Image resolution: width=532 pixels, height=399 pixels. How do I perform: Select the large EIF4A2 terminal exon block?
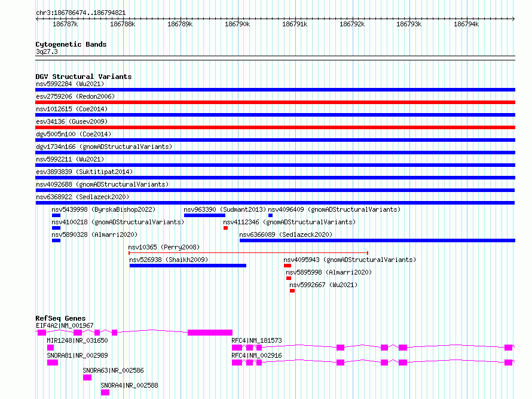[x=210, y=333]
